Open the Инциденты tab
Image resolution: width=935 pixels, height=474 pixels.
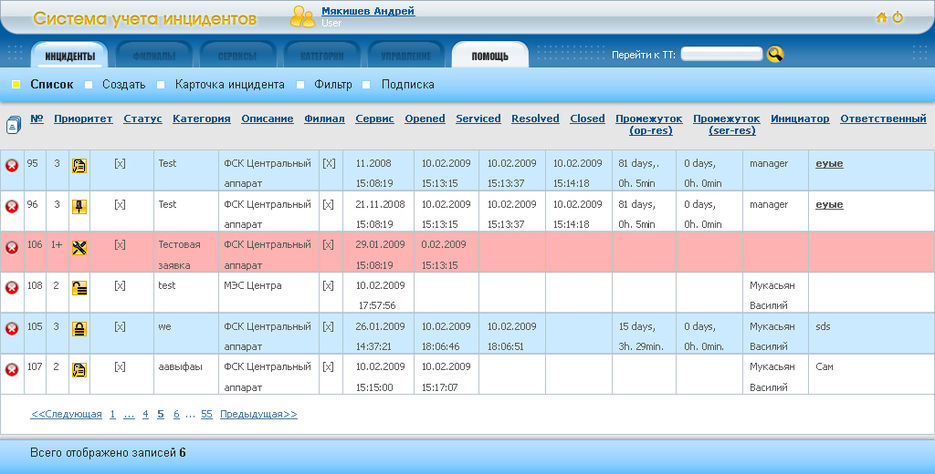pyautogui.click(x=70, y=55)
